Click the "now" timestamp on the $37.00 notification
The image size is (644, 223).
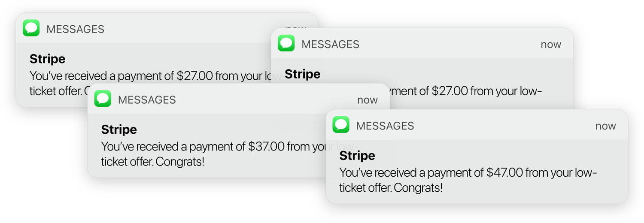367,100
